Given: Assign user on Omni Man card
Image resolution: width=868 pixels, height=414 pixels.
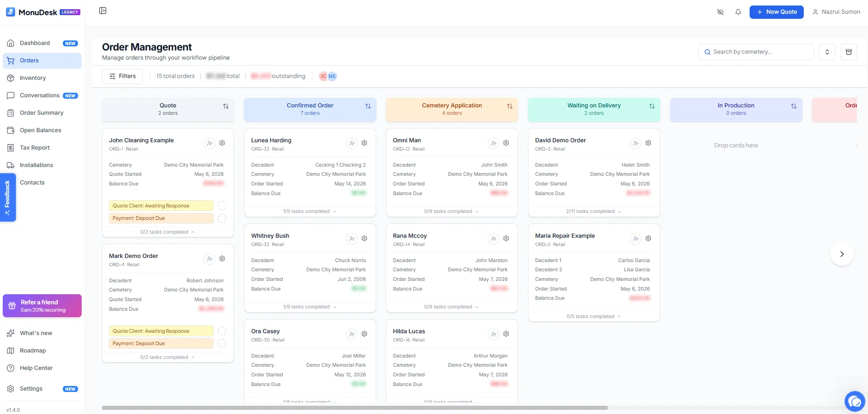Looking at the screenshot, I should 494,143.
